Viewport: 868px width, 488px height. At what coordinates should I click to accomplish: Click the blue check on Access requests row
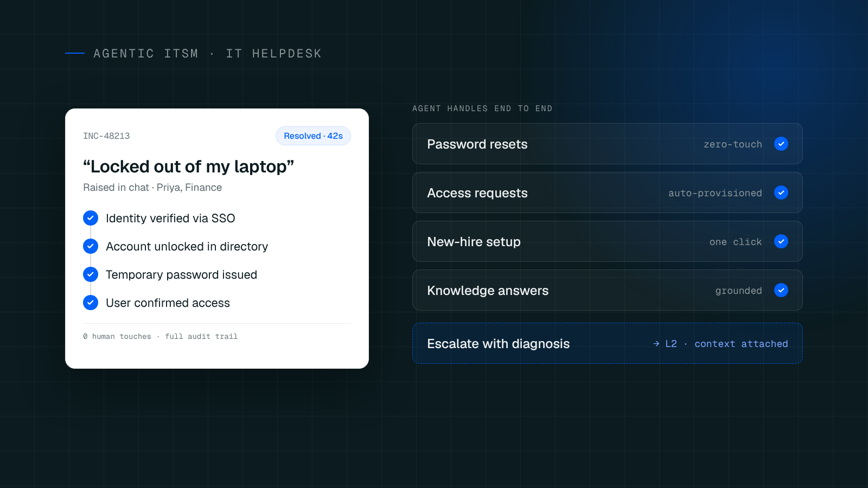pyautogui.click(x=781, y=192)
